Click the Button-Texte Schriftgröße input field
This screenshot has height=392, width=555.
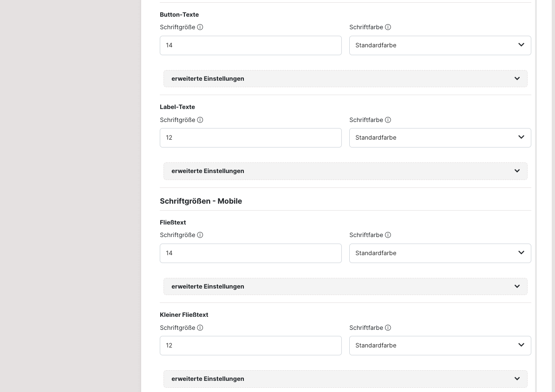pyautogui.click(x=250, y=45)
